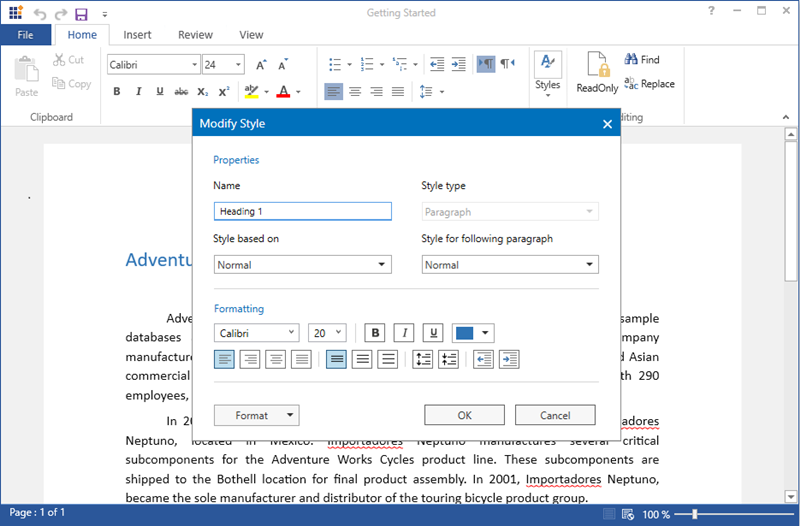This screenshot has height=526, width=800.
Task: Click the Paste clipboard icon
Action: click(27, 69)
